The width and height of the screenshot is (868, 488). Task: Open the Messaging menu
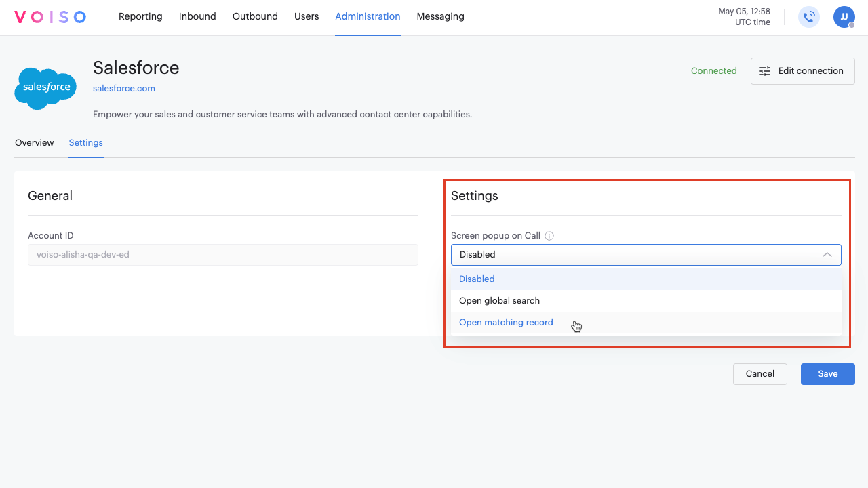point(441,16)
